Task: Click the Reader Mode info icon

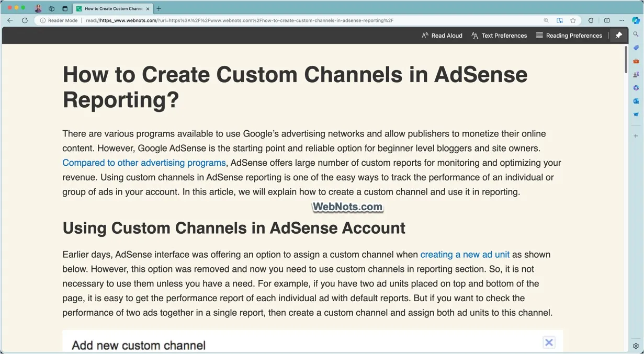Action: (x=43, y=20)
